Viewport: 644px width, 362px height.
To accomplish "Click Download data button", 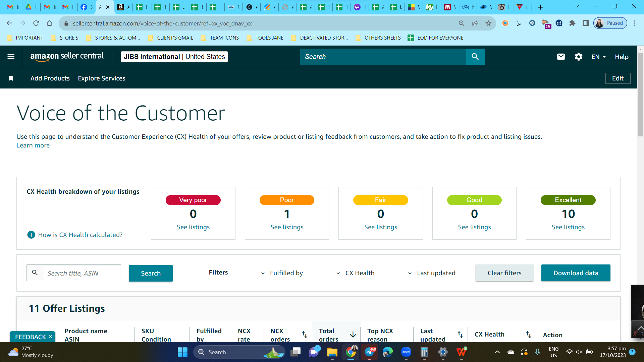I will [x=576, y=273].
